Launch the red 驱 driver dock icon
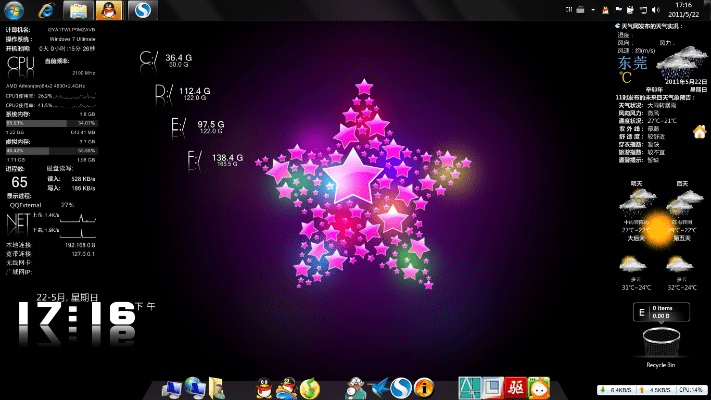Image resolution: width=711 pixels, height=400 pixels. (516, 388)
